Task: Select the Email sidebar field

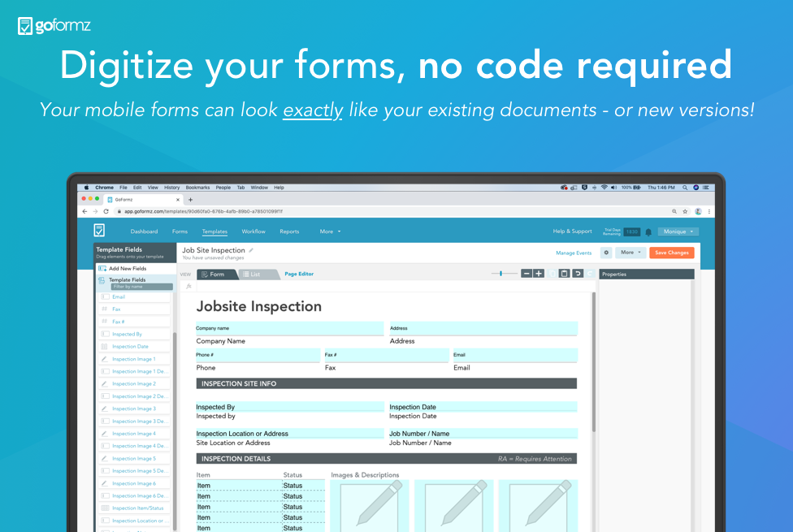Action: point(135,296)
